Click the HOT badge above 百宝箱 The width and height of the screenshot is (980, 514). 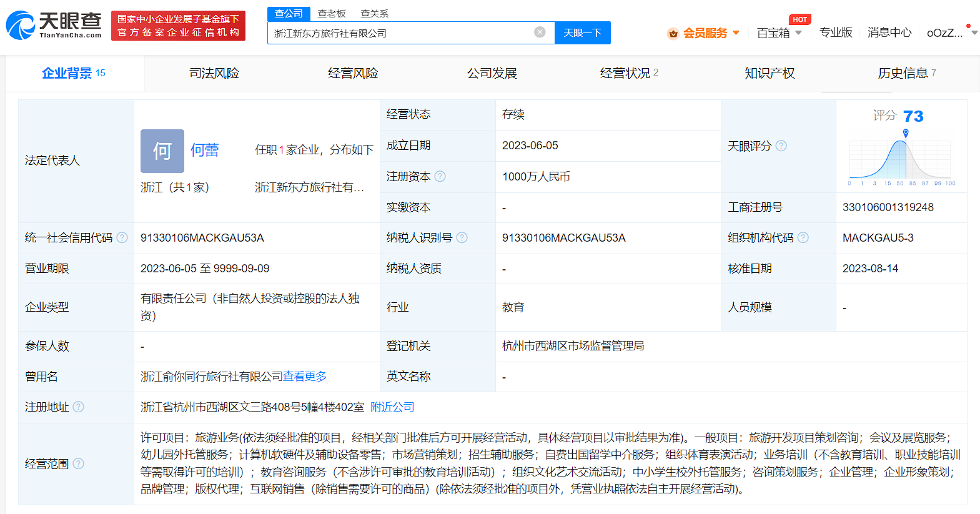[x=800, y=19]
